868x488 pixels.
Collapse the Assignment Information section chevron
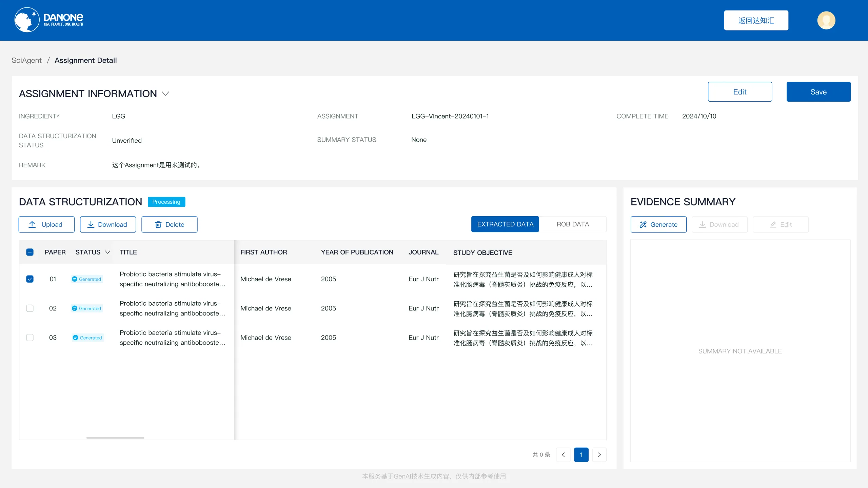(x=165, y=94)
